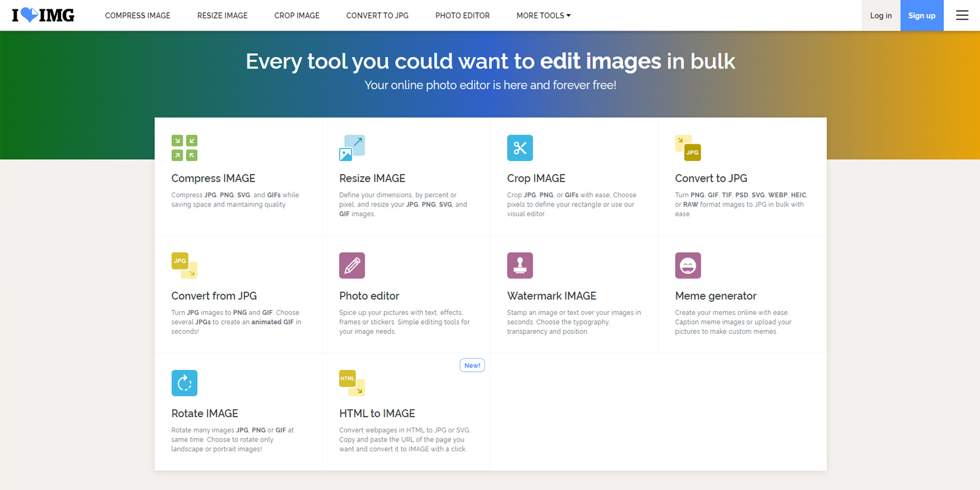Click the Meme generator smiley icon
This screenshot has width=980, height=490.
688,265
